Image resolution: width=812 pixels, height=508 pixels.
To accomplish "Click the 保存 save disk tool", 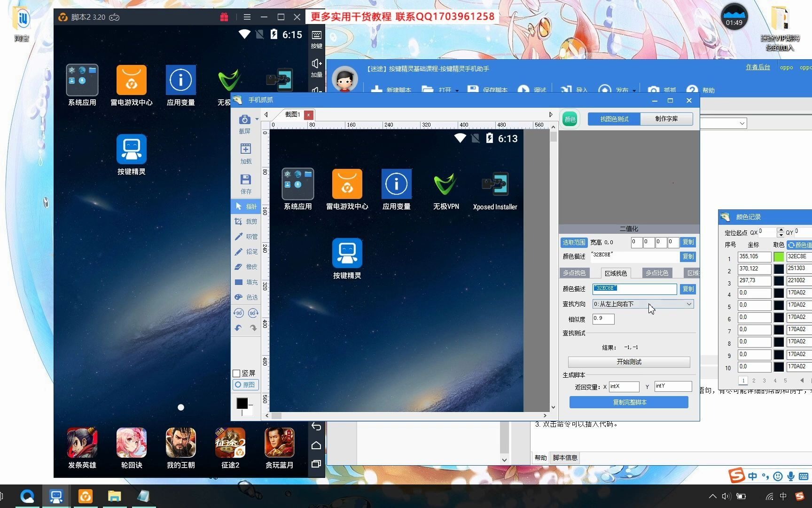I will coord(246,184).
